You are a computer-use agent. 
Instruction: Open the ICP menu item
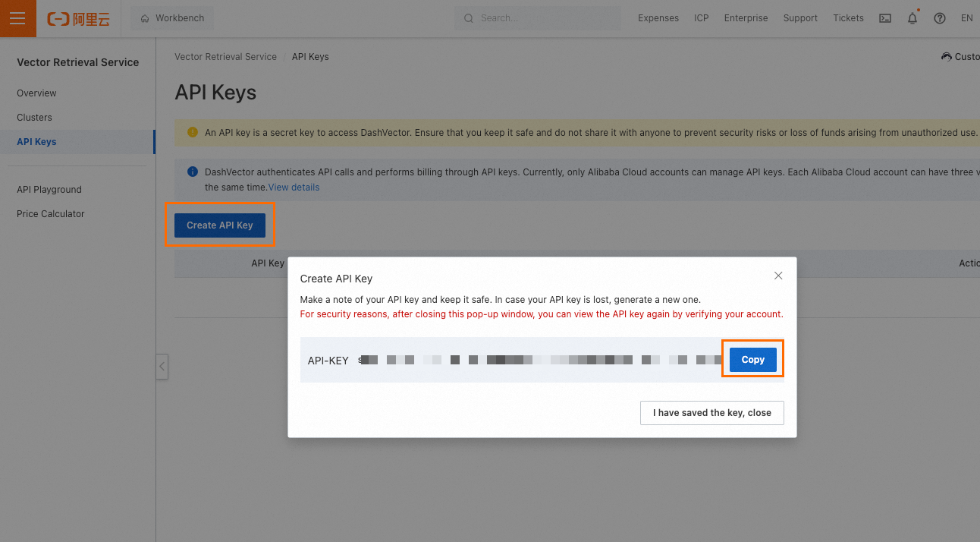pos(702,18)
